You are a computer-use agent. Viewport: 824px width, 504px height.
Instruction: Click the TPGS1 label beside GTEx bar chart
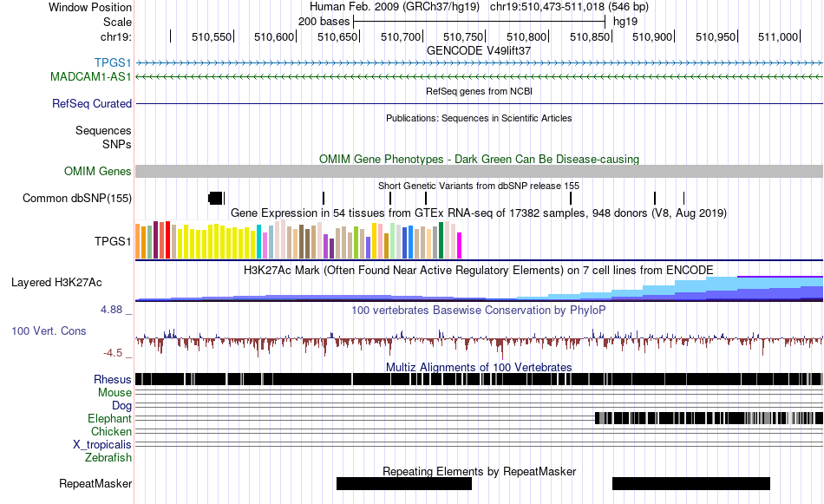[113, 241]
